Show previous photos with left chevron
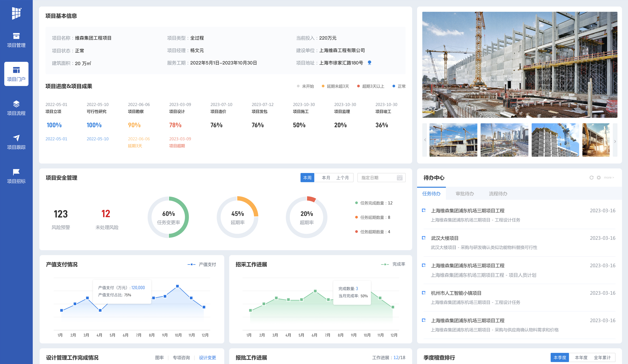This screenshot has height=364, width=628. (425, 140)
